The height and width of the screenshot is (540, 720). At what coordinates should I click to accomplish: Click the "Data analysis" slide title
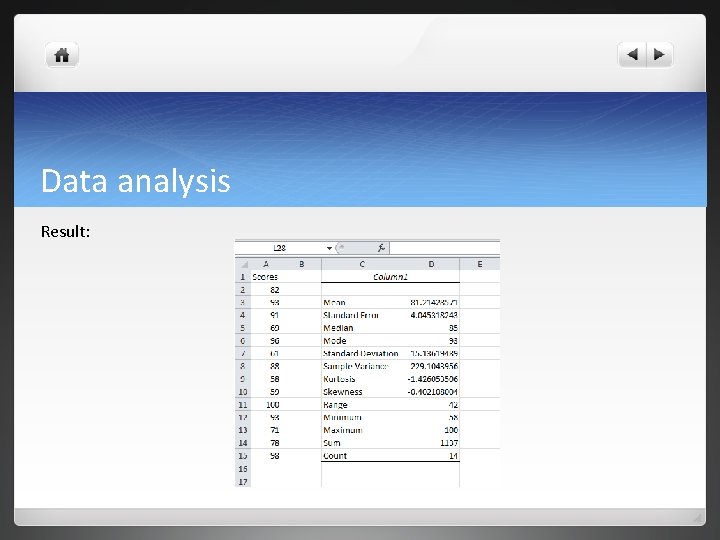pyautogui.click(x=135, y=181)
